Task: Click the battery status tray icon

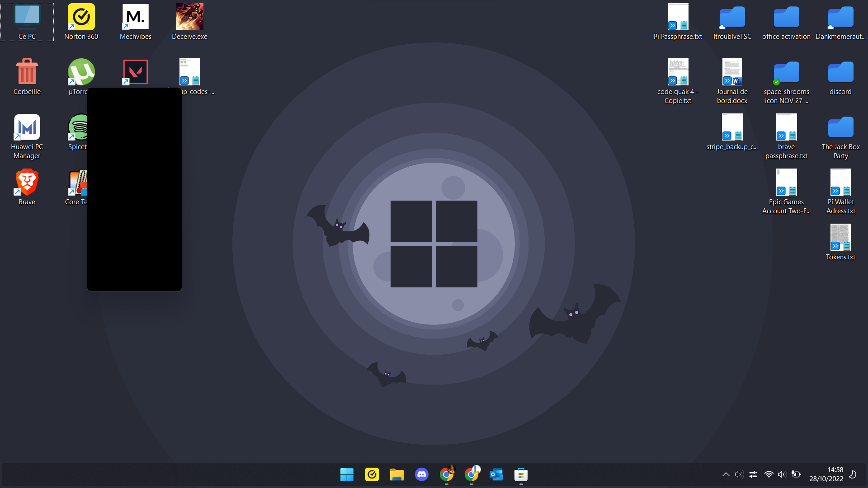Action: 796,474
